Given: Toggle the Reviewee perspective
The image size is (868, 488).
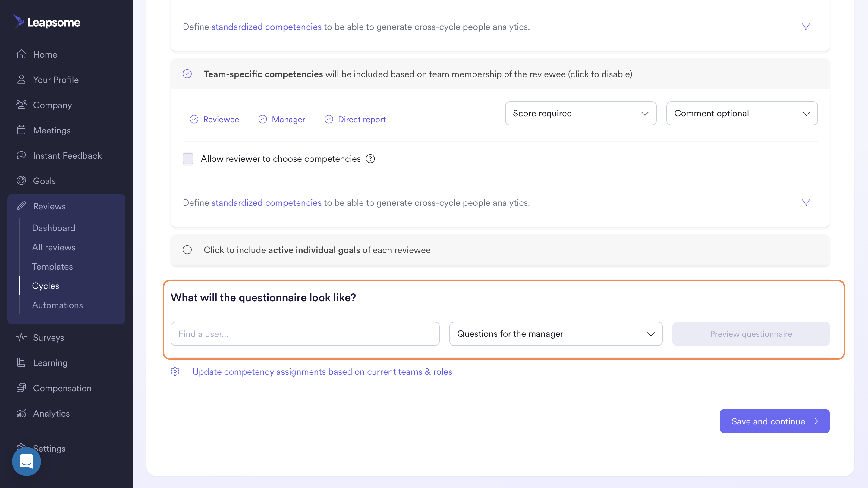Looking at the screenshot, I should click(x=214, y=119).
